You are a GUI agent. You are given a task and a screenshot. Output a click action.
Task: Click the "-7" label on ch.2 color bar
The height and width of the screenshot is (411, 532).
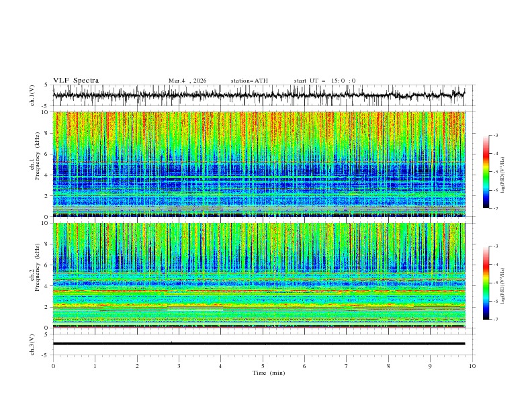point(495,319)
